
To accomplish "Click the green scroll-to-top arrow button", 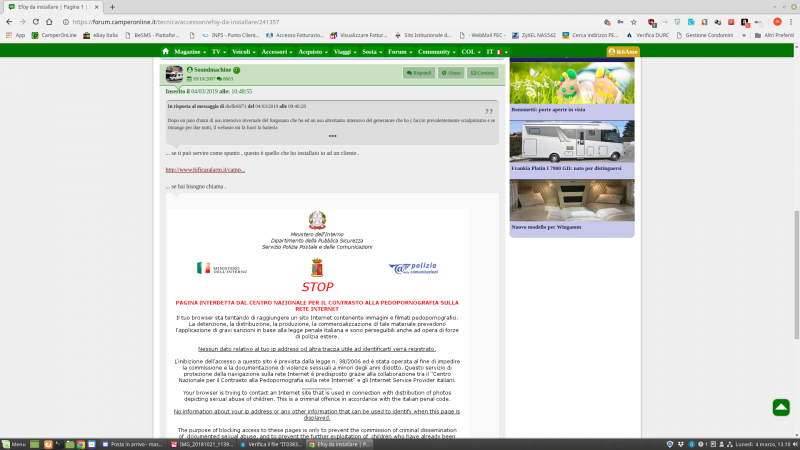I will [781, 407].
